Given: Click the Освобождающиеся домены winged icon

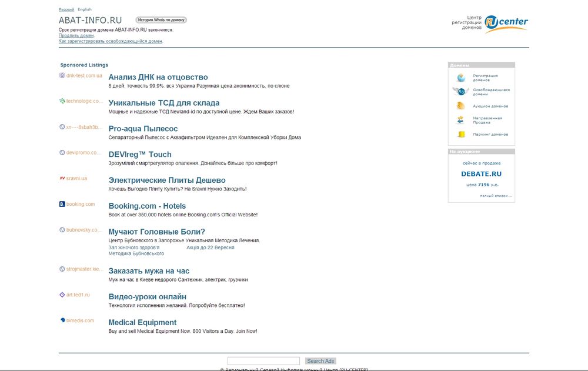Looking at the screenshot, I should tap(461, 92).
